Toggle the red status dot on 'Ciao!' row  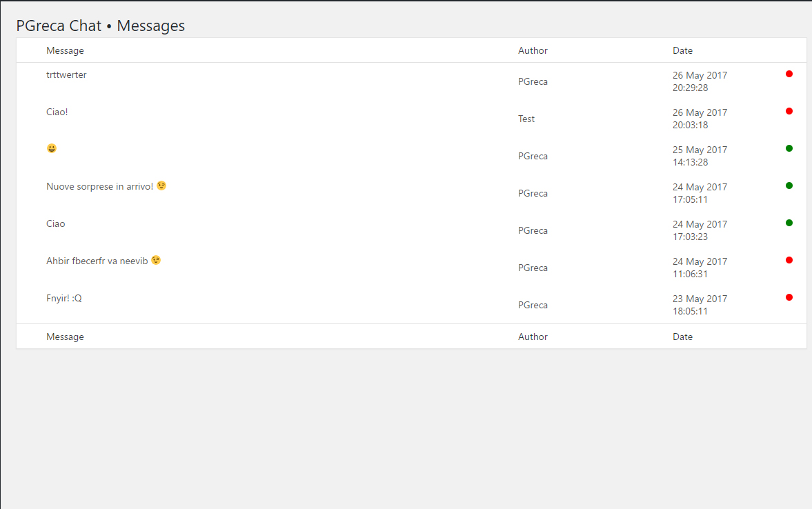pos(789,111)
